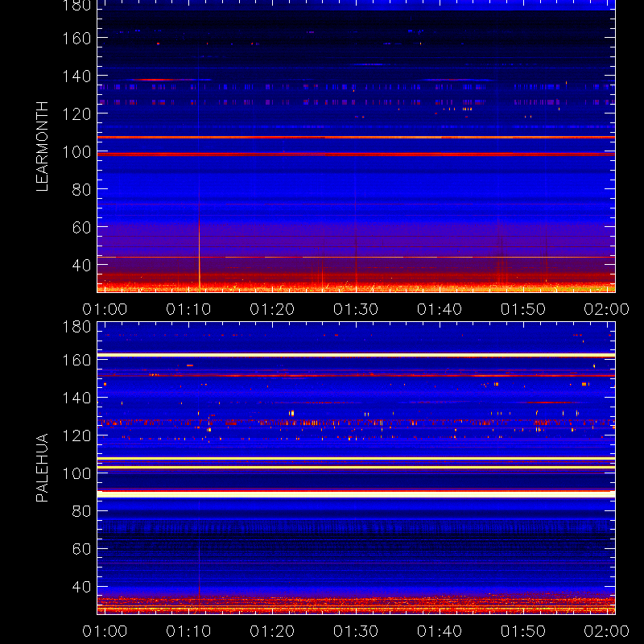The image size is (644, 644).
Task: Click the 01:10 time label under the Palehua plot
Action: [x=188, y=631]
